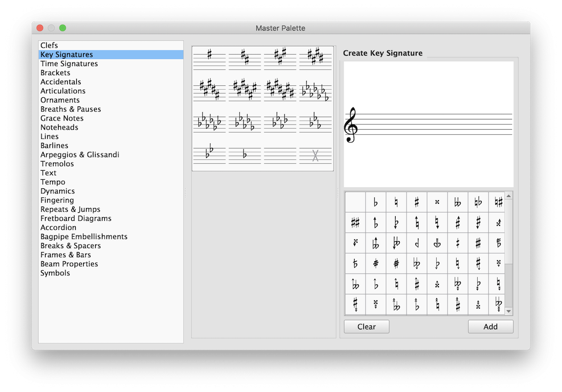The width and height of the screenshot is (562, 392).
Task: Click the accidentals grid scrollbar down arrow
Action: coord(508,312)
